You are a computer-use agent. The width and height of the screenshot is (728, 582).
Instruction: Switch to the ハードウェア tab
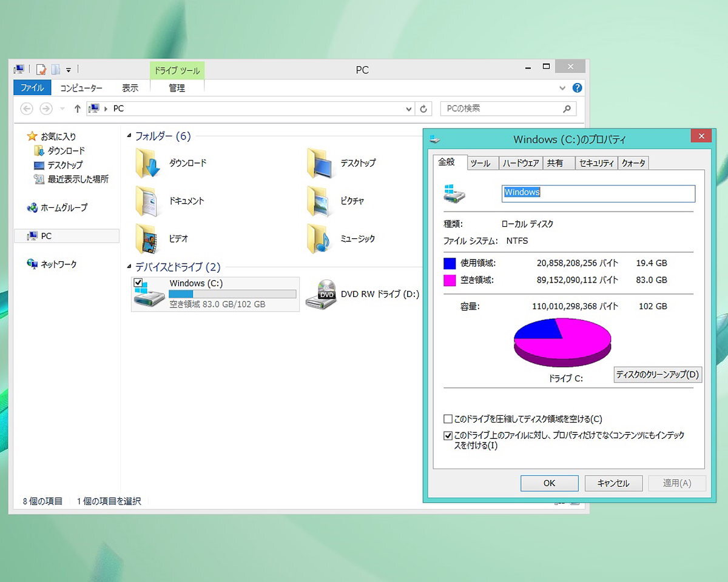pos(521,163)
